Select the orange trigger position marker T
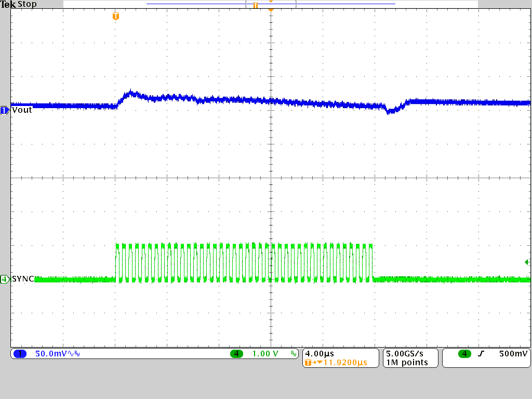 [115, 16]
